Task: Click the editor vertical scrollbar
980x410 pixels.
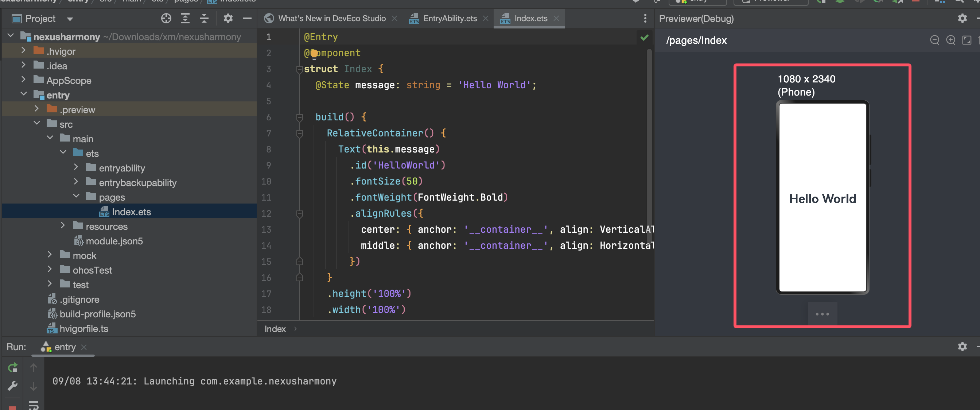Action: [x=649, y=152]
